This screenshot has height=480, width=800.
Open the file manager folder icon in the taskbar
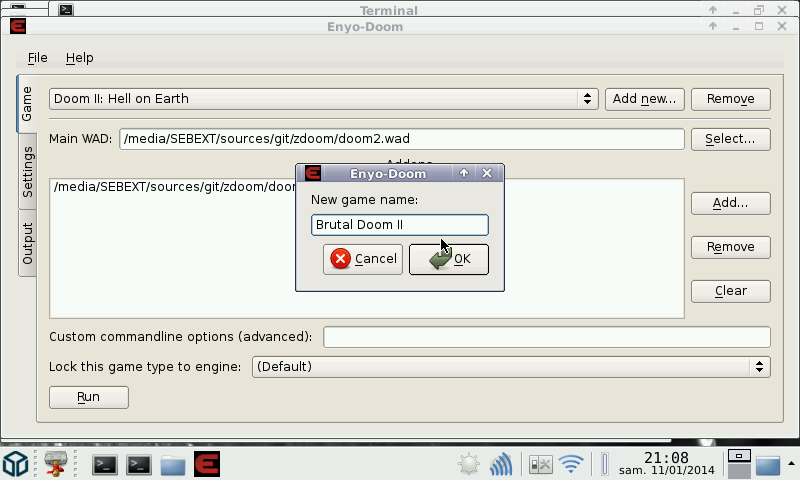click(173, 464)
